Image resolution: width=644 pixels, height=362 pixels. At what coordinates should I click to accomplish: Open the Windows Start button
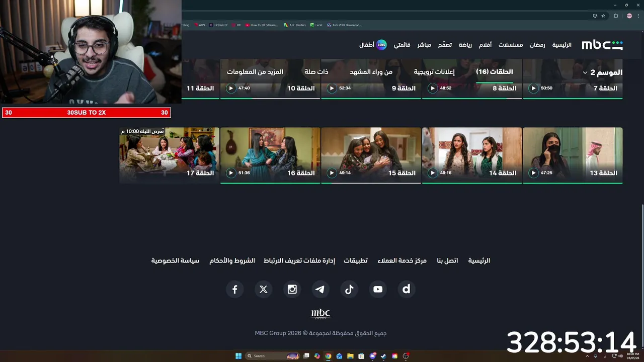[238, 356]
